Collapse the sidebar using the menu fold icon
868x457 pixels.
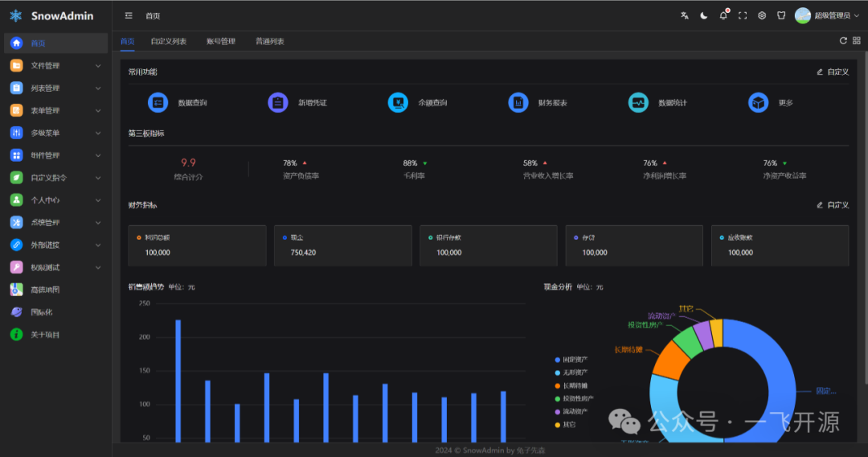coord(129,15)
